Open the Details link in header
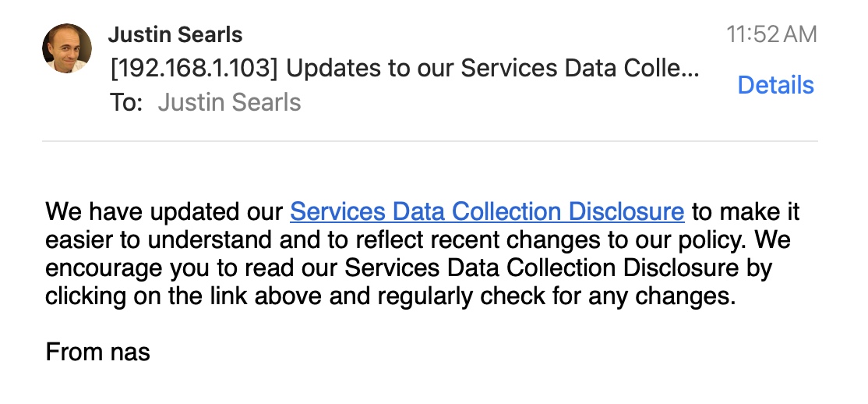The height and width of the screenshot is (404, 868). [x=775, y=85]
